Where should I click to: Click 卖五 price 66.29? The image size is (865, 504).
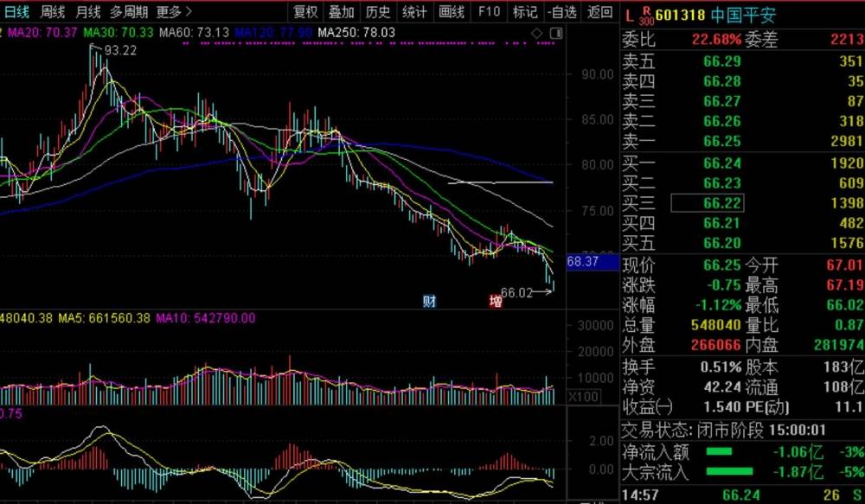point(722,61)
